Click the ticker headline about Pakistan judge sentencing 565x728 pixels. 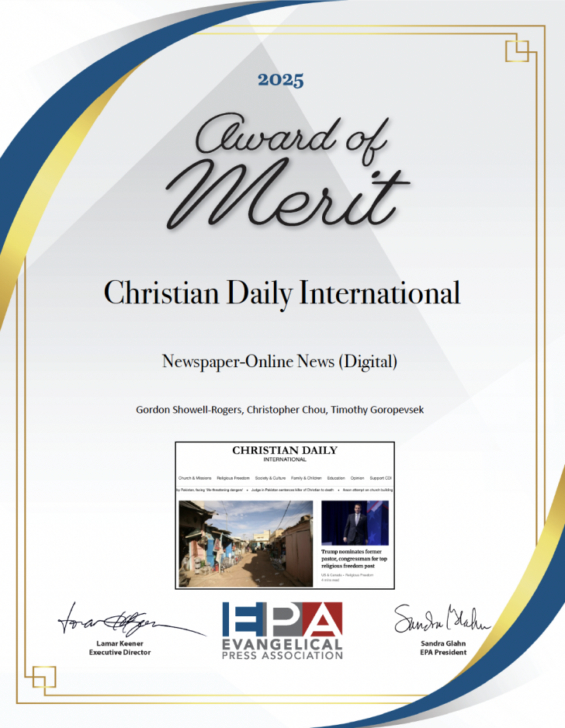point(293,490)
